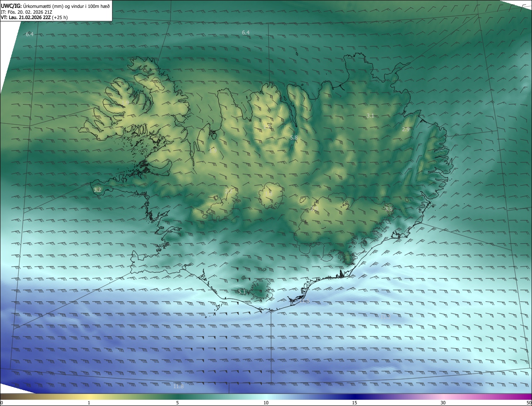Click the colorbar tick label 10
Screen dimensions: 532x406
click(266, 403)
